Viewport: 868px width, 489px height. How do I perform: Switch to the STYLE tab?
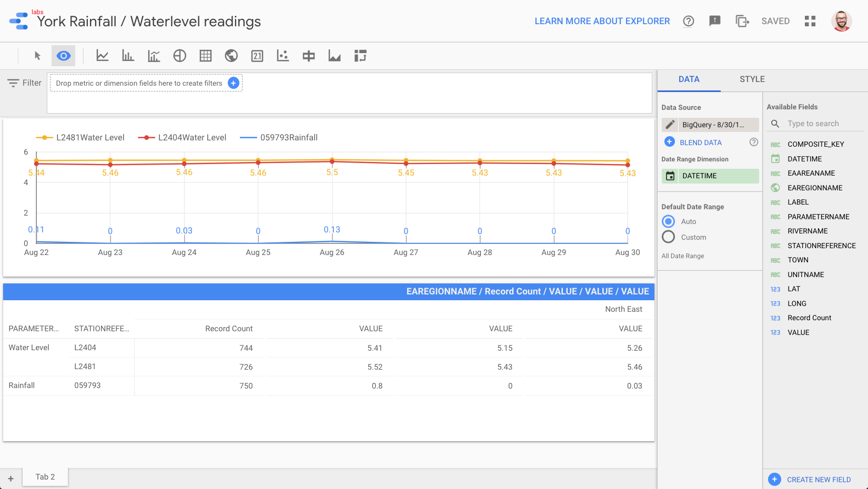pyautogui.click(x=752, y=79)
